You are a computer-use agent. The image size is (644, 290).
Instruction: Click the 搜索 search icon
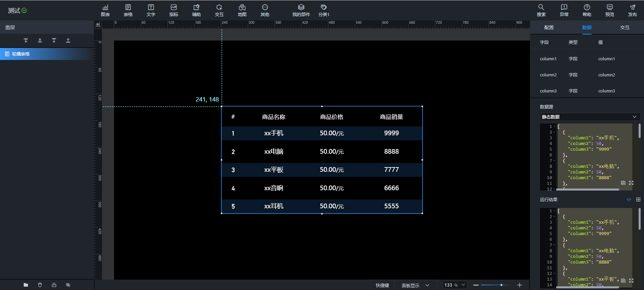541,10
